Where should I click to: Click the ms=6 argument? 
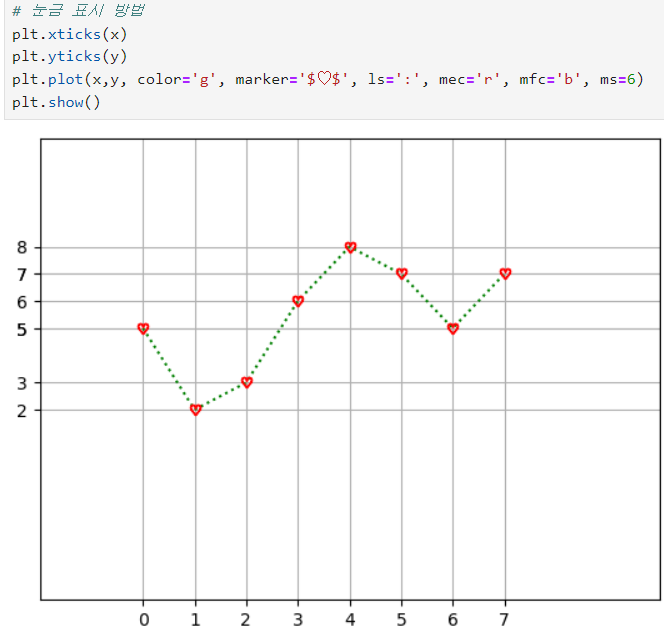pos(618,79)
